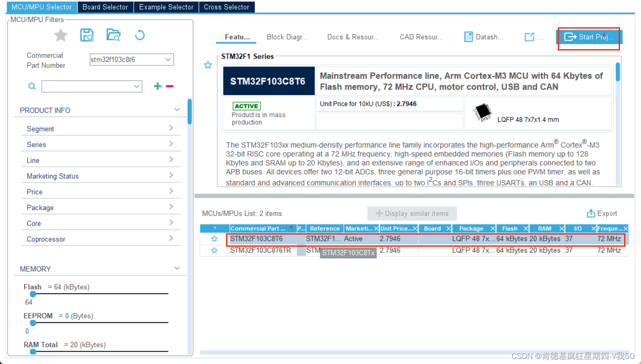
Task: Click the Export icon above the list
Action: coord(591,213)
